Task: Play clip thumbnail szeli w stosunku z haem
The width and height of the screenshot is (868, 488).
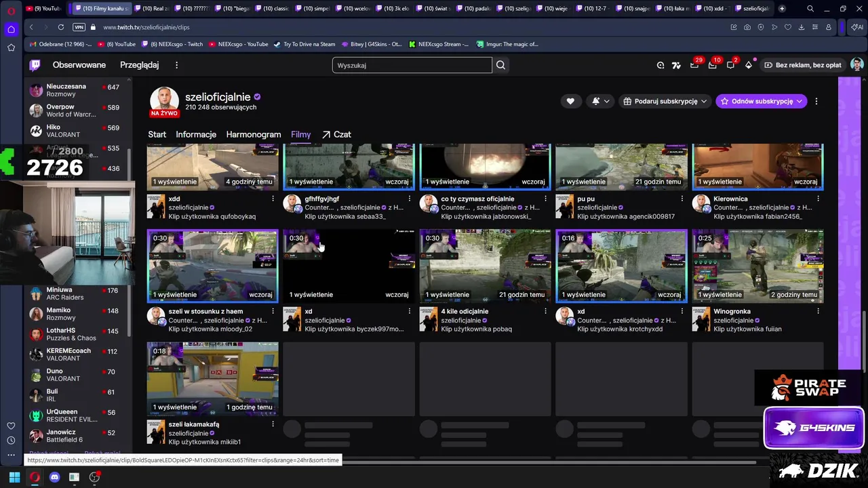Action: tap(212, 266)
